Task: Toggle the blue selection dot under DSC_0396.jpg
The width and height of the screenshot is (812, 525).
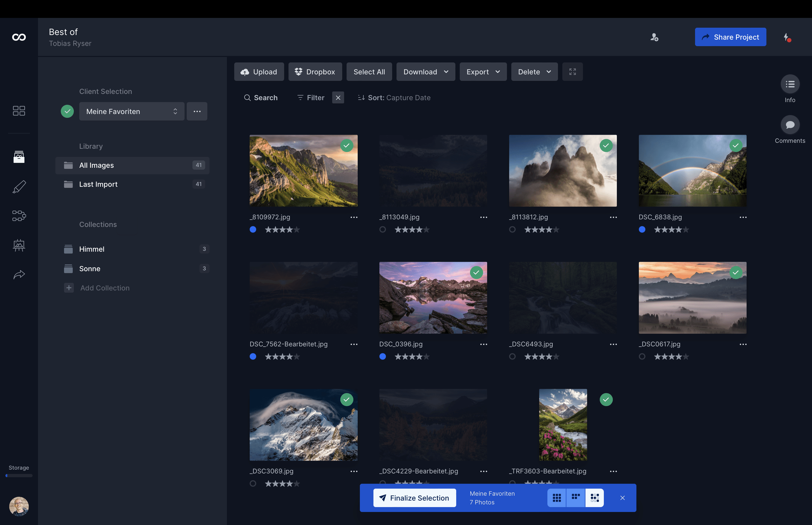Action: (x=383, y=357)
